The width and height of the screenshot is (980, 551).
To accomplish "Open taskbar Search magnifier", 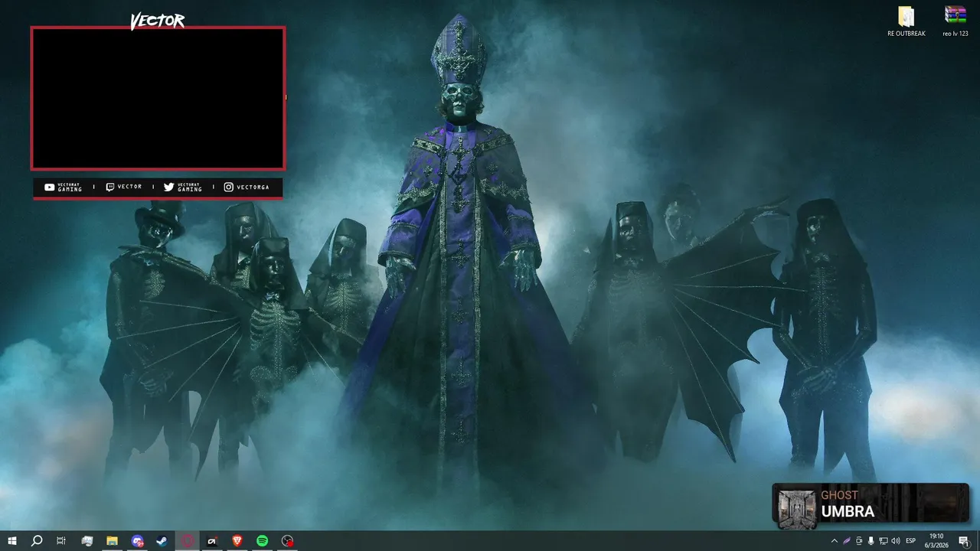I will point(36,541).
